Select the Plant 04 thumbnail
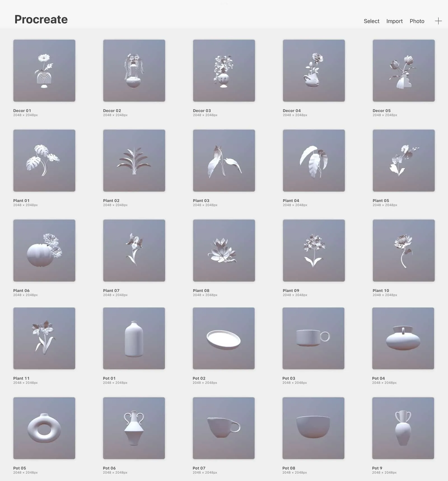Image resolution: width=448 pixels, height=481 pixels. (x=314, y=161)
